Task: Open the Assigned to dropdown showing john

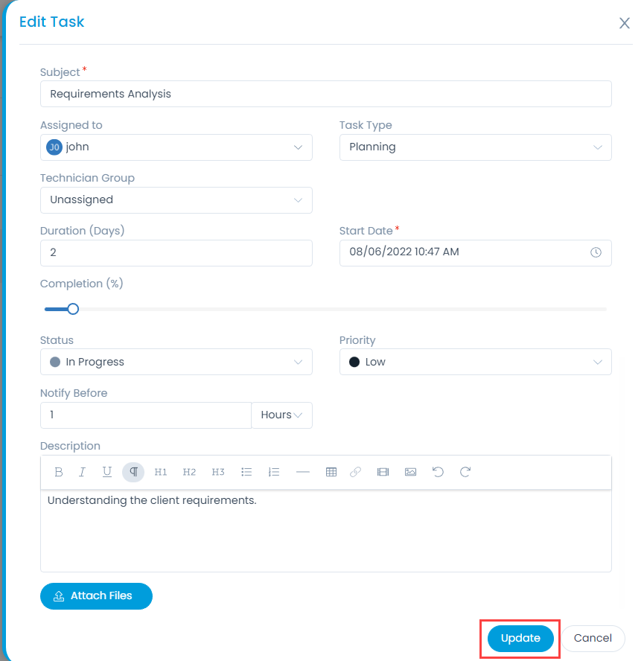Action: [176, 147]
